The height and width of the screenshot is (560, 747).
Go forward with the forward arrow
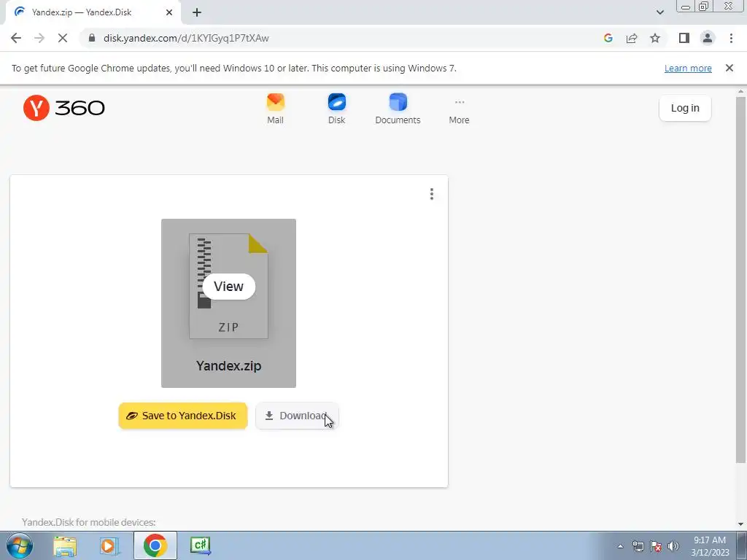click(39, 38)
